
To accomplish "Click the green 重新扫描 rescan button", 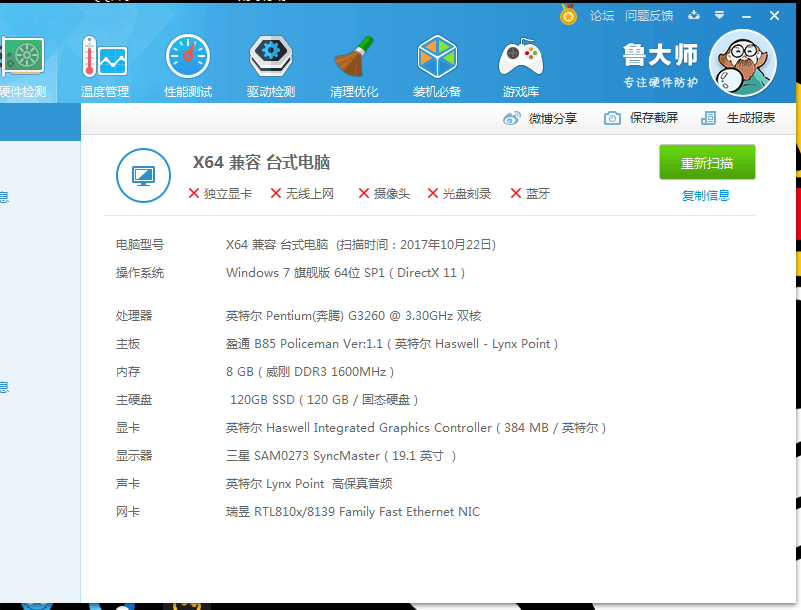I will 707,162.
